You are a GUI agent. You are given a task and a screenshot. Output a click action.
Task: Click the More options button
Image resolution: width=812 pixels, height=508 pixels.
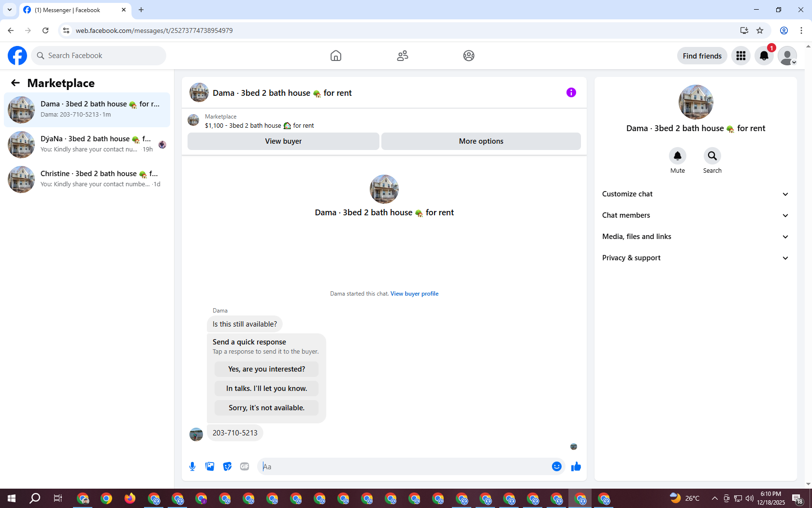[481, 141]
